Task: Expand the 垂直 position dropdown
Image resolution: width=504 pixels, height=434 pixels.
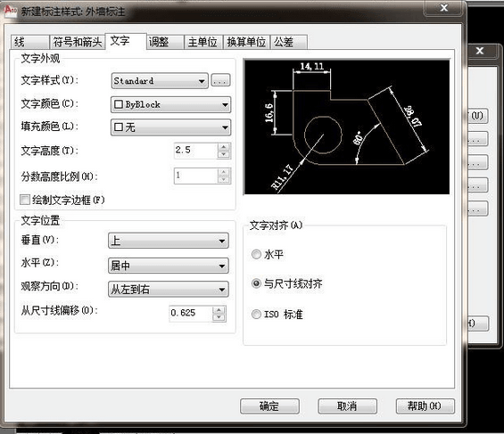Action: pyautogui.click(x=169, y=241)
